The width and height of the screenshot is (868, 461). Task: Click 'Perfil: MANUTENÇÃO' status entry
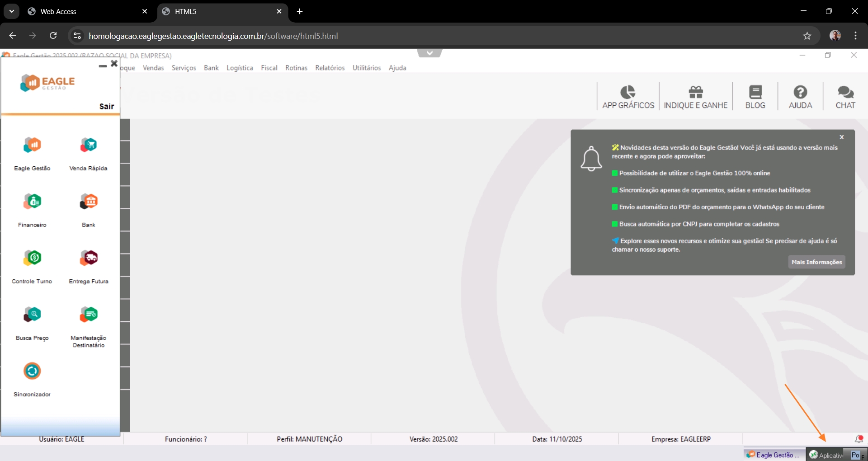tap(309, 439)
